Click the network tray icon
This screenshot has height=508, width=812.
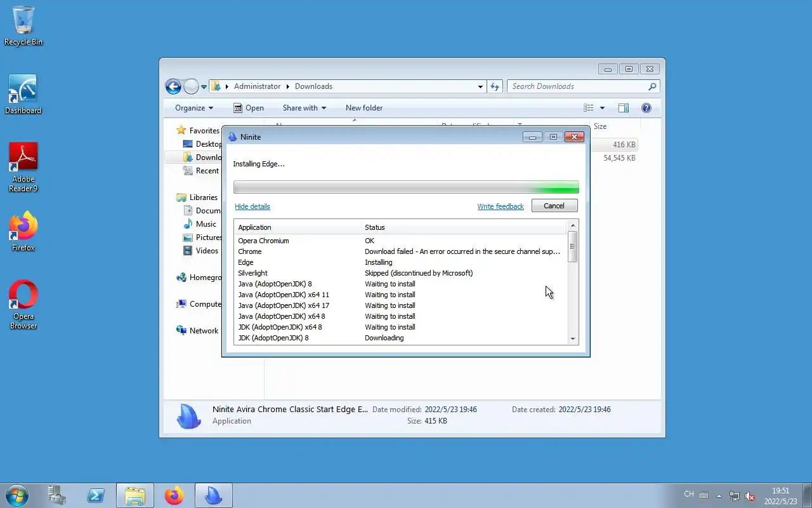735,496
